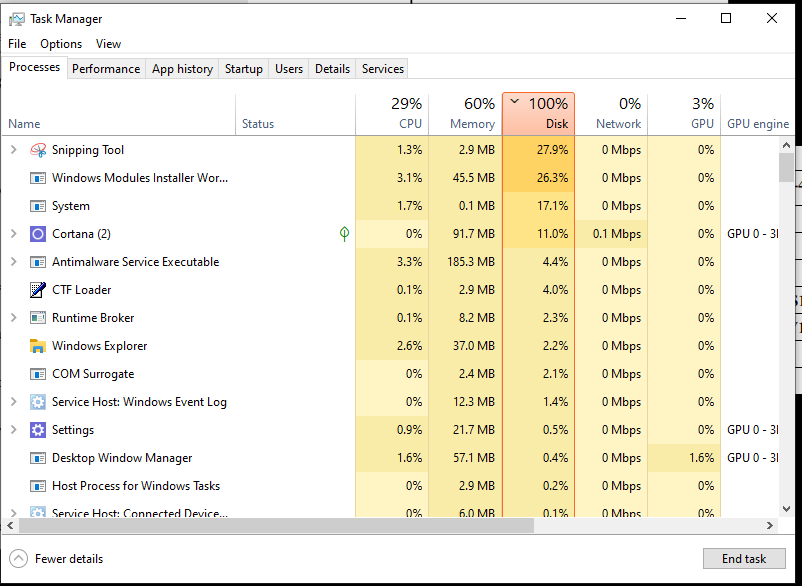Expand the Runtime Broker process group
Screen dimensions: 802x586
[x=14, y=318]
